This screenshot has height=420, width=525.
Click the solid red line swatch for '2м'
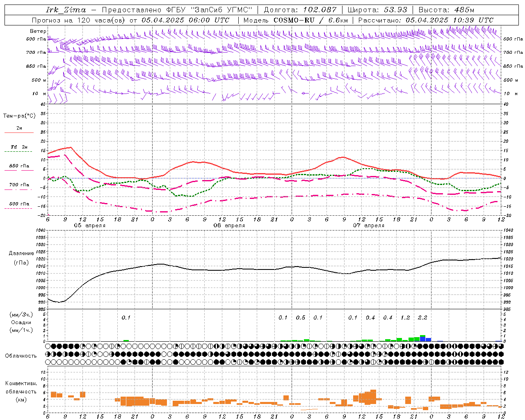coord(19,133)
